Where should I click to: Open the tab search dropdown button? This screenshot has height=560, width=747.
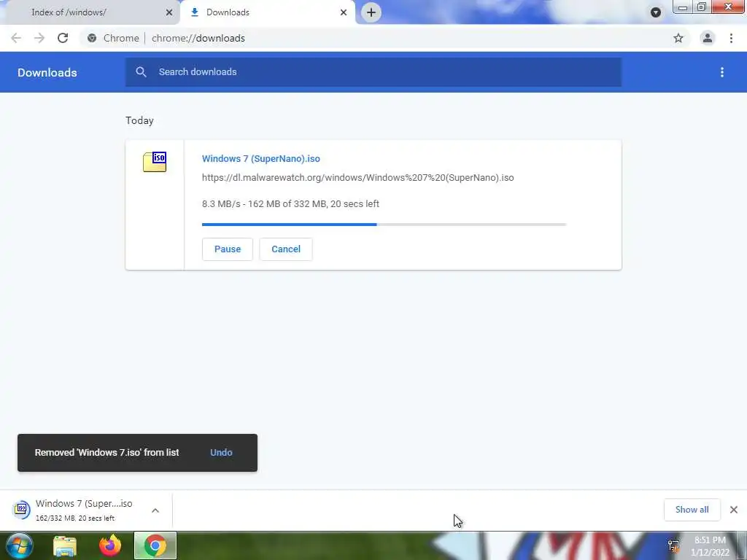[656, 12]
